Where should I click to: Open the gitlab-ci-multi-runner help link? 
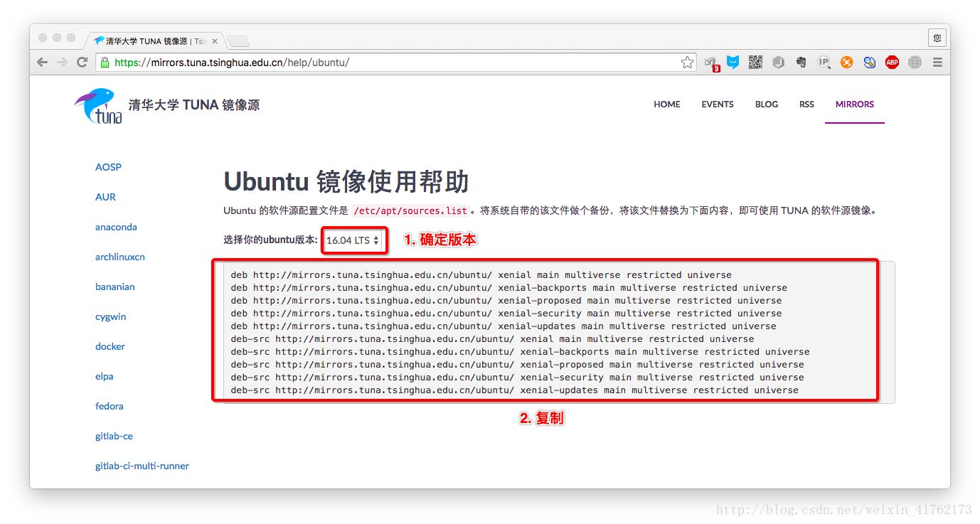(x=142, y=466)
